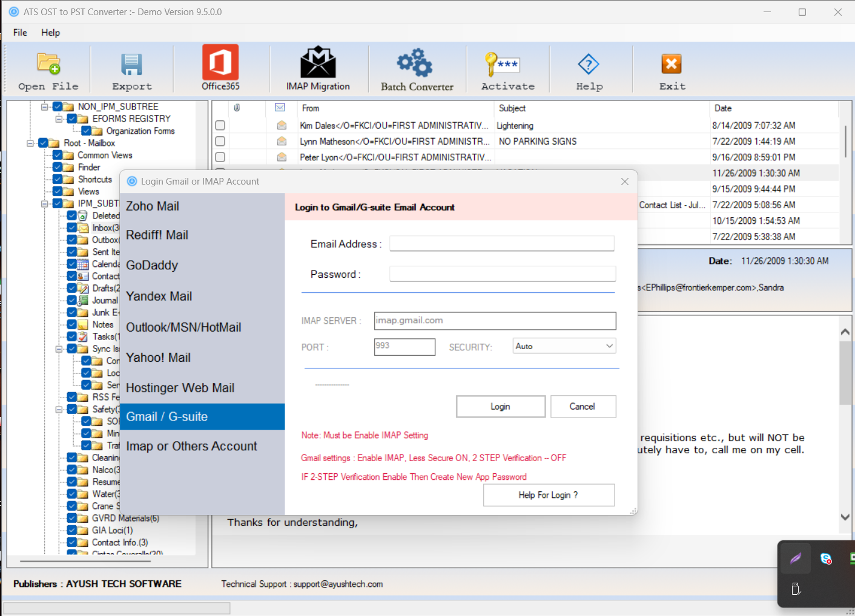The width and height of the screenshot is (855, 616).
Task: Uncheck the Finder folder checkbox
Action: point(58,167)
